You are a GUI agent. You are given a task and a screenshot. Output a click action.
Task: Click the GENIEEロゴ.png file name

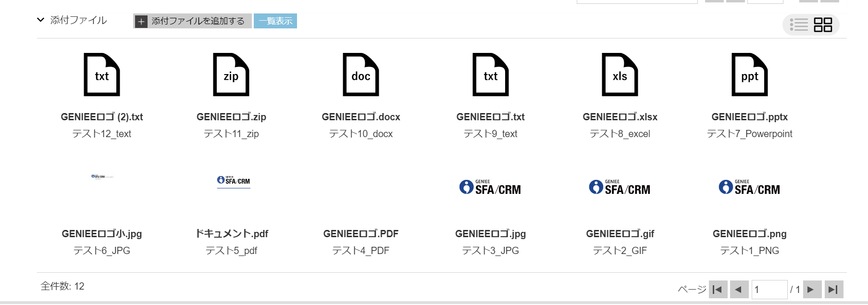point(750,234)
